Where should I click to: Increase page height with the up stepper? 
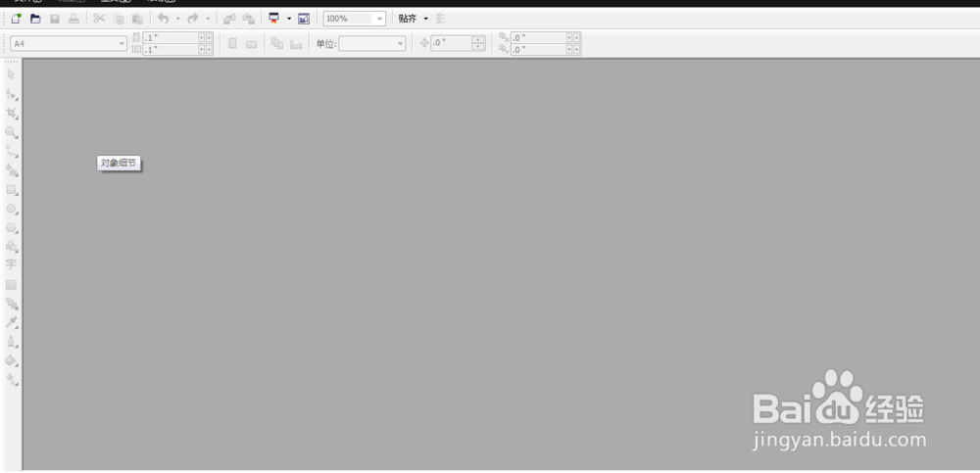click(x=209, y=49)
